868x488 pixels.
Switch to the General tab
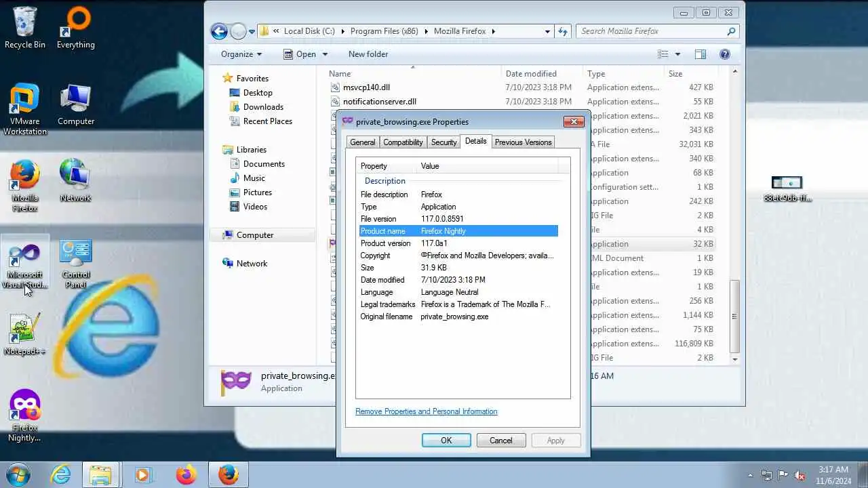tap(362, 142)
